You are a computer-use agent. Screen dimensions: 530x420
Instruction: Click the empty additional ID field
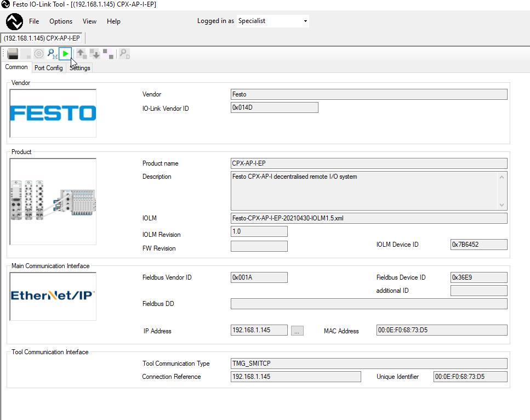[x=478, y=291]
